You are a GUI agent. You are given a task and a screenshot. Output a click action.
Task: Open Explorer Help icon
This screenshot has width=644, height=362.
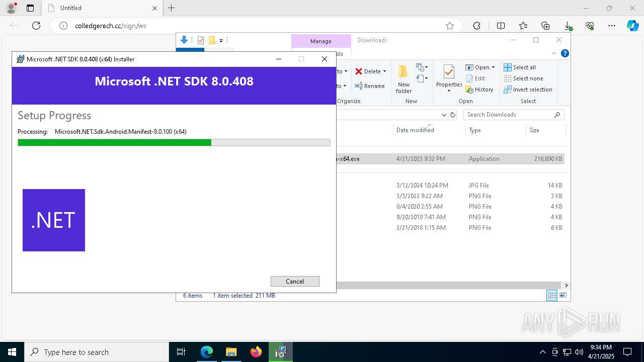pyautogui.click(x=565, y=53)
